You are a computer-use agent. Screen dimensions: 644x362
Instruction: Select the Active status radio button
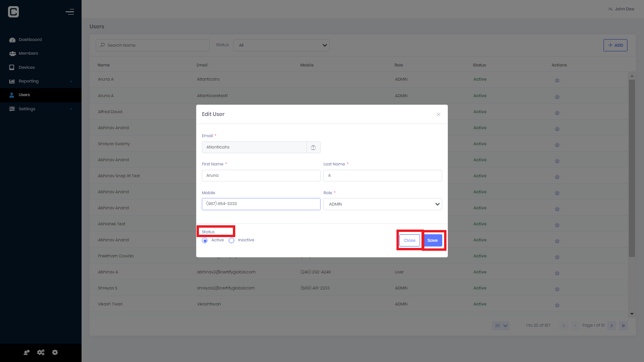(x=205, y=240)
